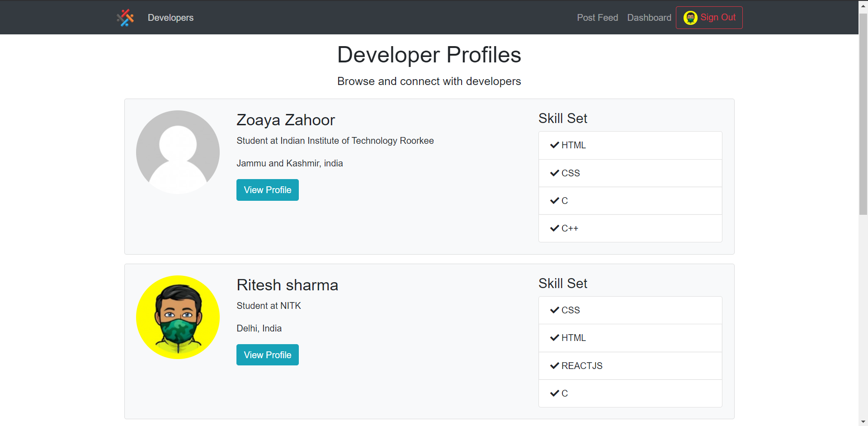Click the checkmark beside C in Ritesh's skills
The width and height of the screenshot is (868, 426).
coord(554,393)
